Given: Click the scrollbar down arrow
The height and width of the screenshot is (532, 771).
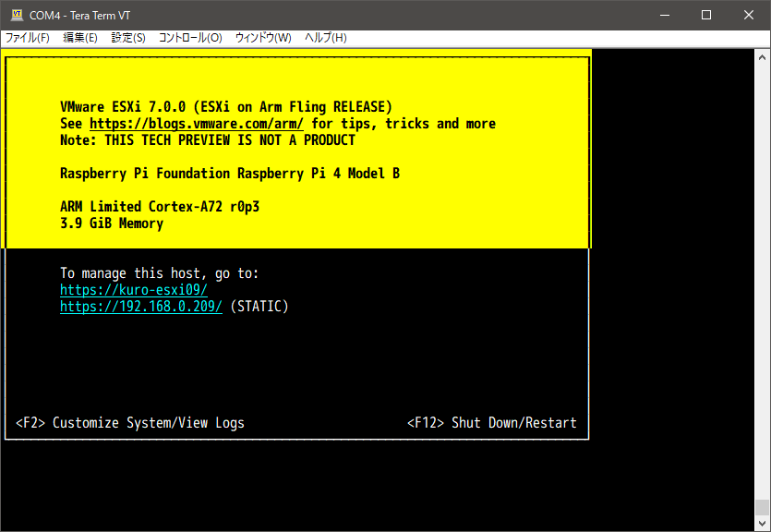Looking at the screenshot, I should tap(762, 524).
